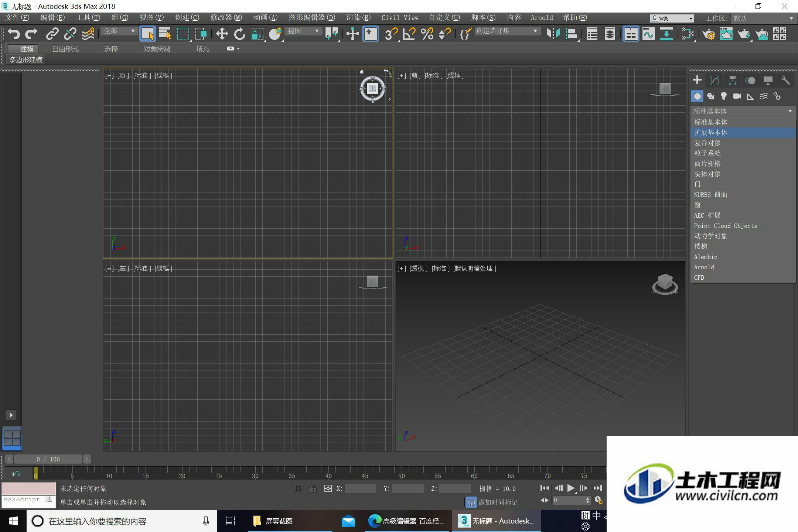Image resolution: width=798 pixels, height=532 pixels.
Task: Switch to the 自由形式 ribbon tab
Action: [x=65, y=49]
